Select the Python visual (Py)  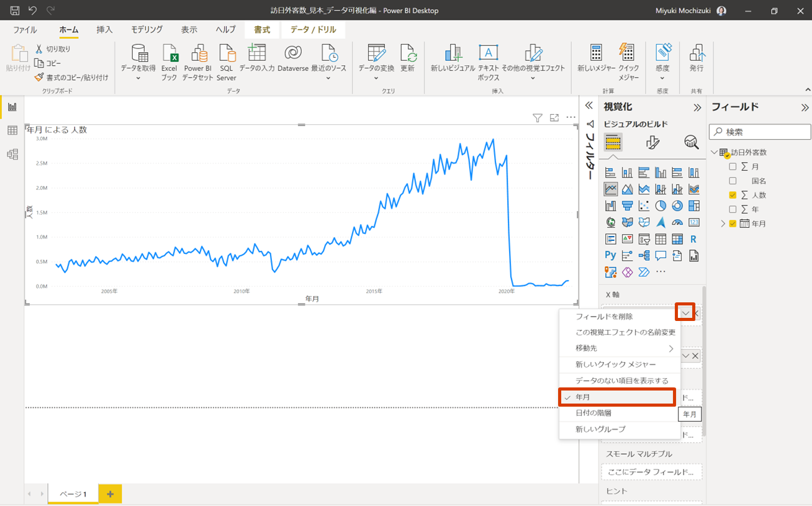[611, 255]
